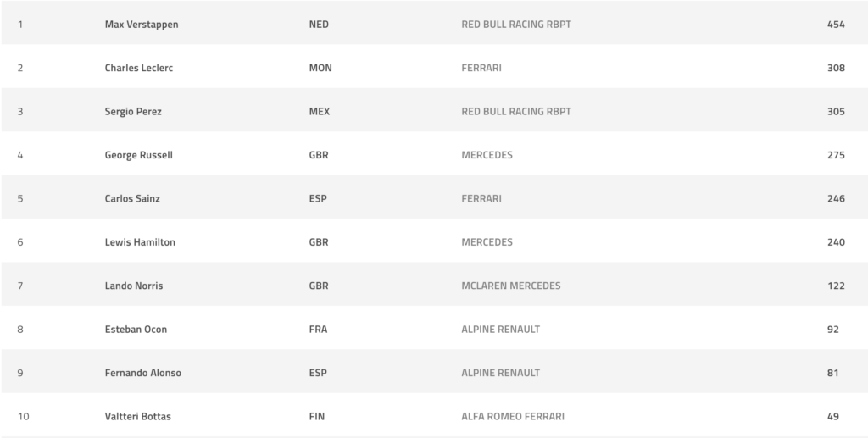Open the Charles Leclerc driver link
The image size is (868, 438).
tap(138, 68)
